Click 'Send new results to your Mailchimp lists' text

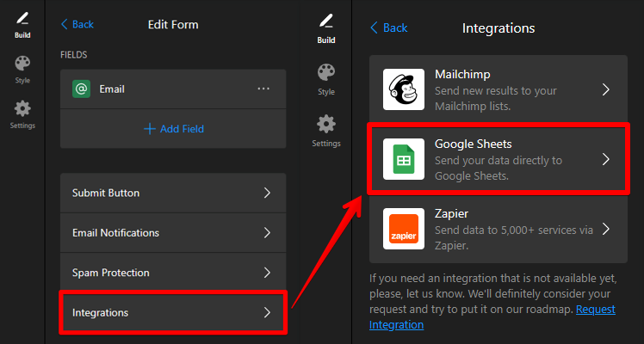[496, 98]
